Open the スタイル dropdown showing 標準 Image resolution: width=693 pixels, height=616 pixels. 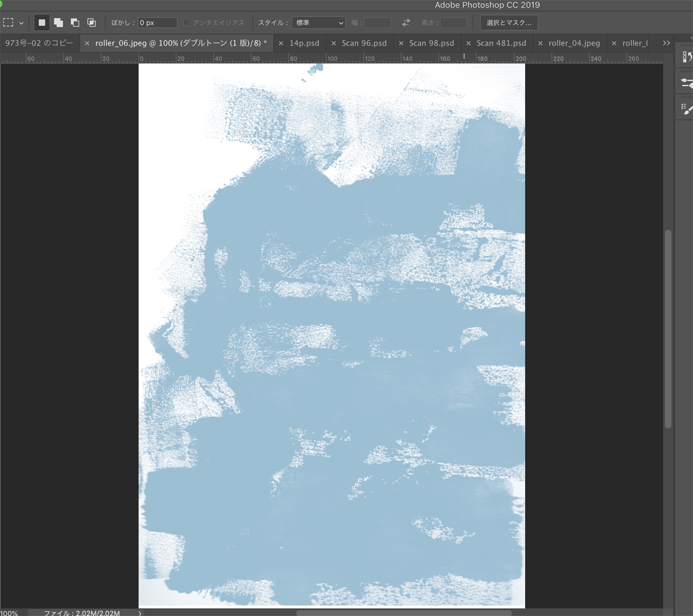pos(318,23)
